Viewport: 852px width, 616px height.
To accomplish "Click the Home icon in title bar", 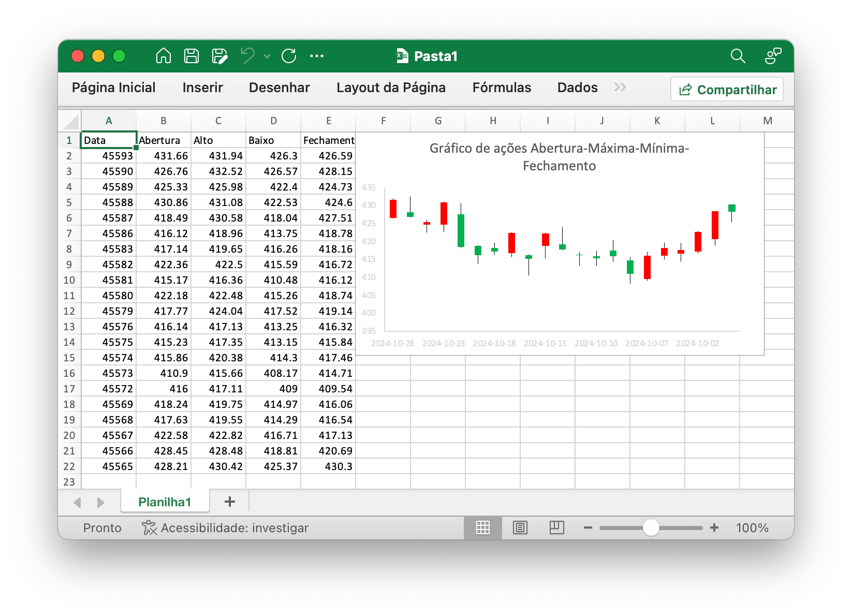I will pos(164,56).
